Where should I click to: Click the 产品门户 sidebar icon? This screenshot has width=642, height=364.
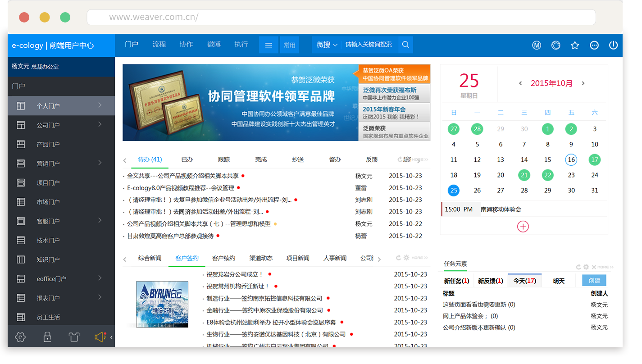pos(21,144)
